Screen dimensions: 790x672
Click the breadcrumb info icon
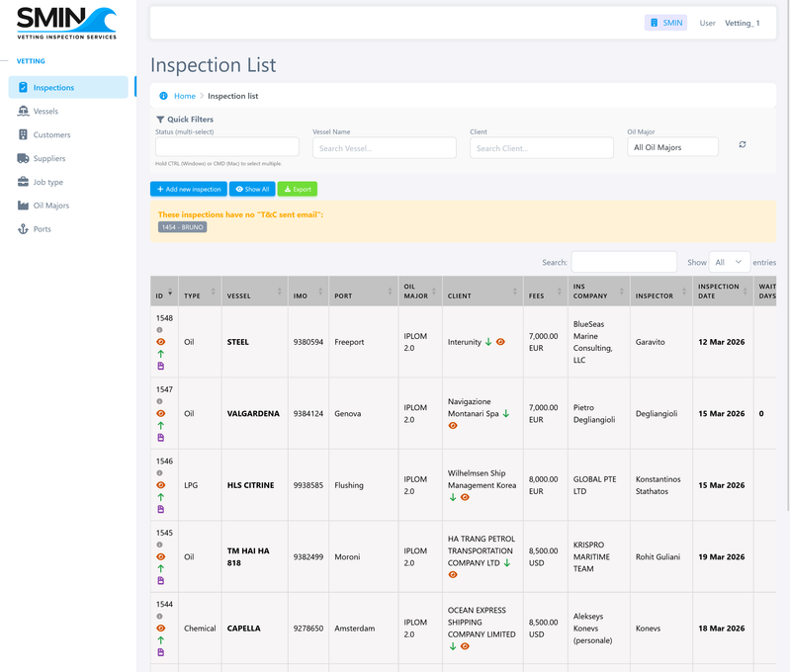click(x=163, y=96)
